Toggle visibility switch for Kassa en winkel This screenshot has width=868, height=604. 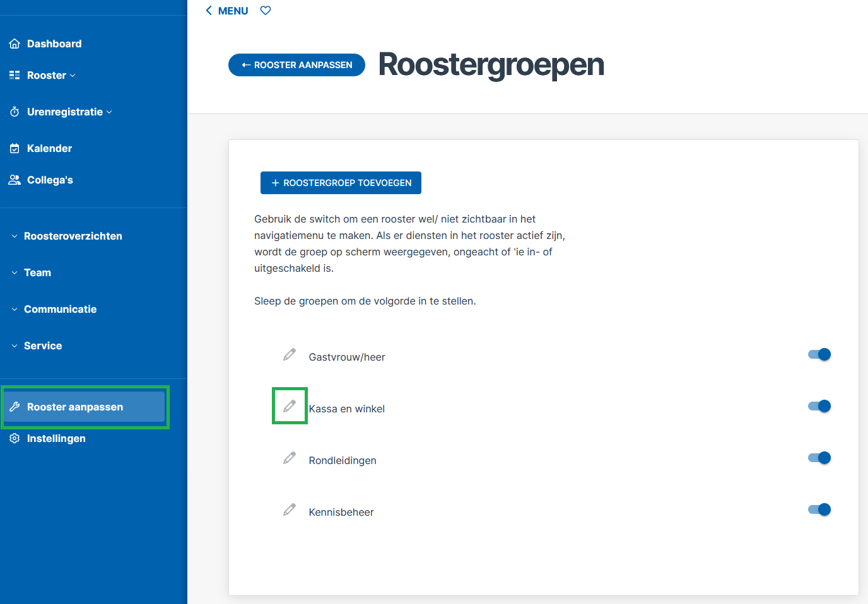[819, 406]
